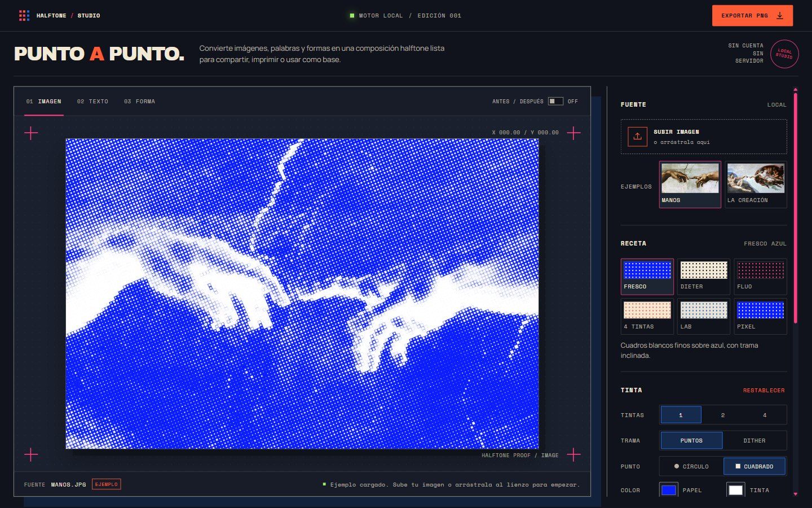Switch to the 03 Forma tab
The width and height of the screenshot is (812, 508).
pos(139,102)
